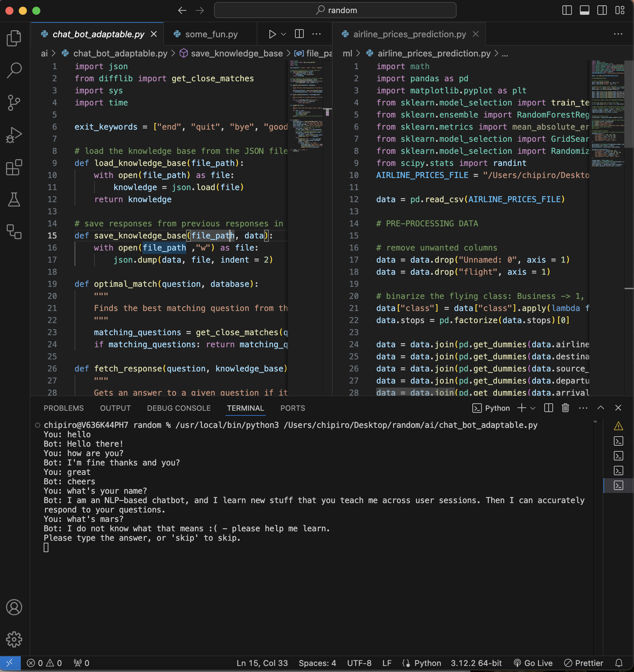The width and height of the screenshot is (634, 672).
Task: Open More Actions menu of right editor group
Action: [x=618, y=34]
